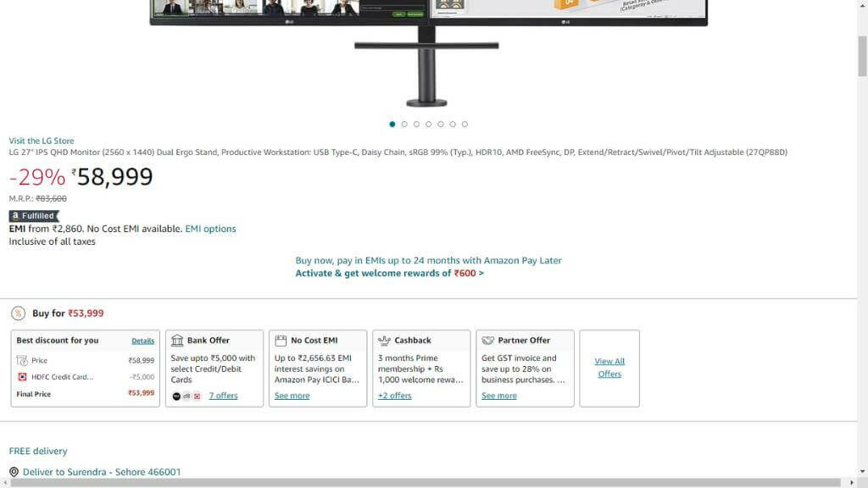Select the sixth image carousel dot
The height and width of the screenshot is (488, 868).
453,124
